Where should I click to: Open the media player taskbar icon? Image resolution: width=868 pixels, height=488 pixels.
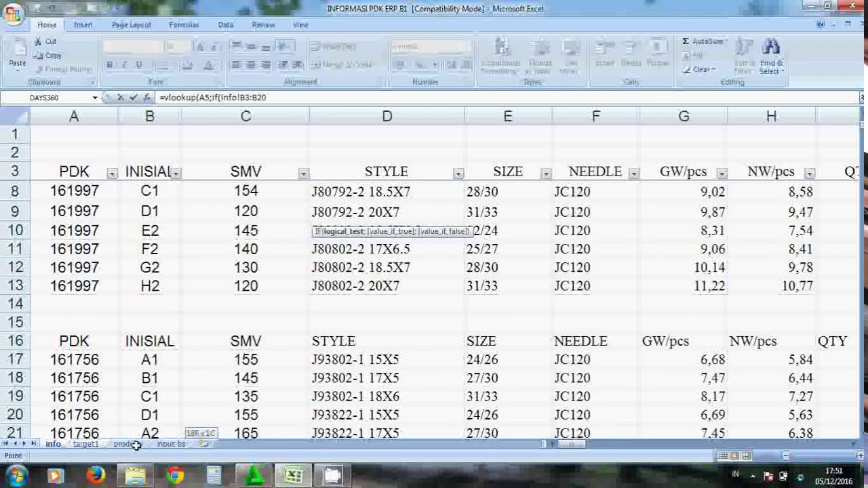(56, 475)
